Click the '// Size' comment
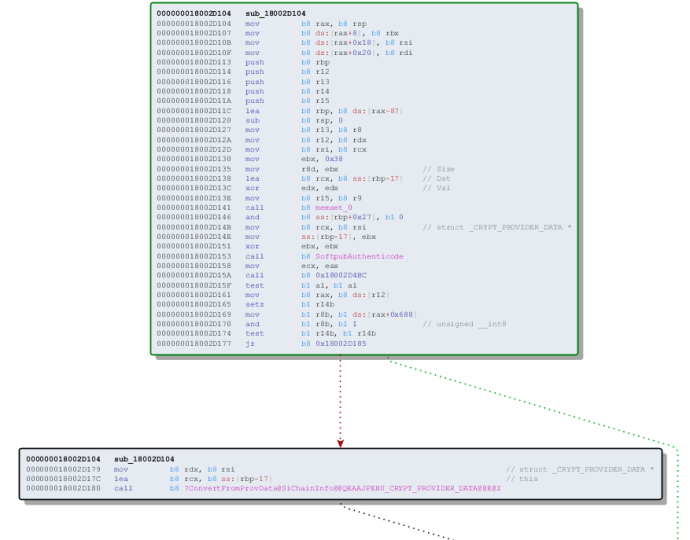The image size is (690, 540). coord(438,169)
